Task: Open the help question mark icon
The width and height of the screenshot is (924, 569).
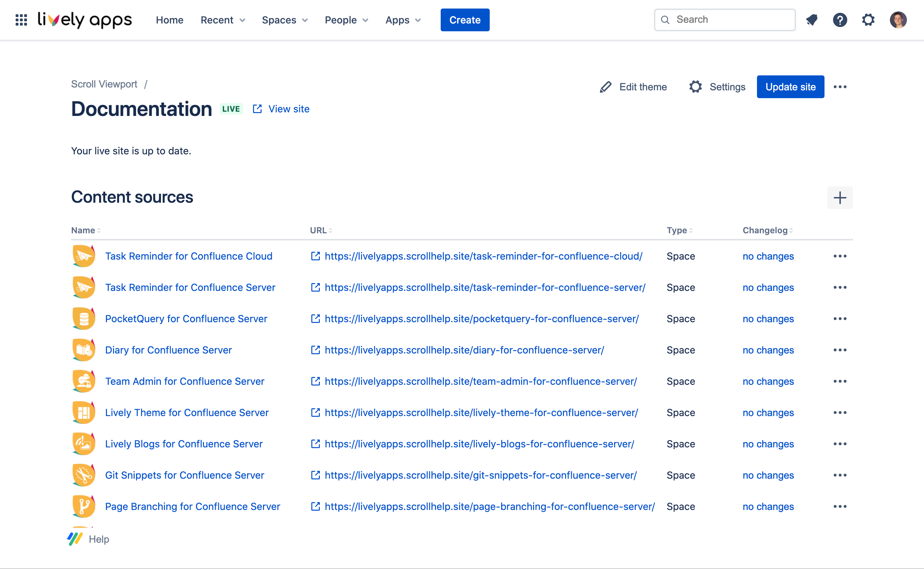Action: [x=840, y=20]
